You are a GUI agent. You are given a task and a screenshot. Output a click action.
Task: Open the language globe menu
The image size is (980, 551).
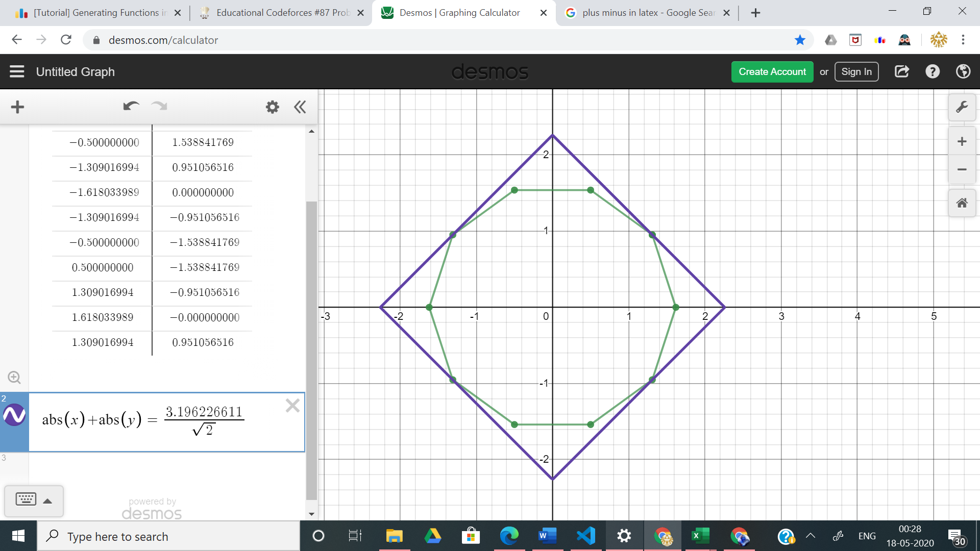963,71
